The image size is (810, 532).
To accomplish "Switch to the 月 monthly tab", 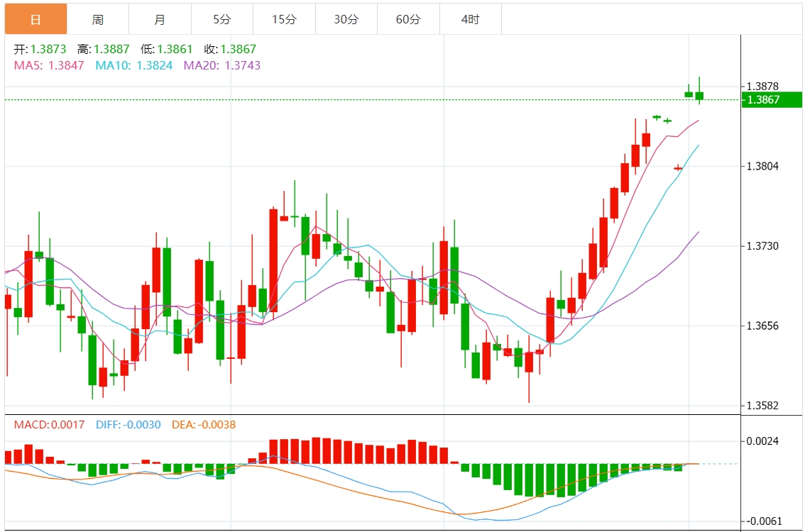I will [x=160, y=19].
